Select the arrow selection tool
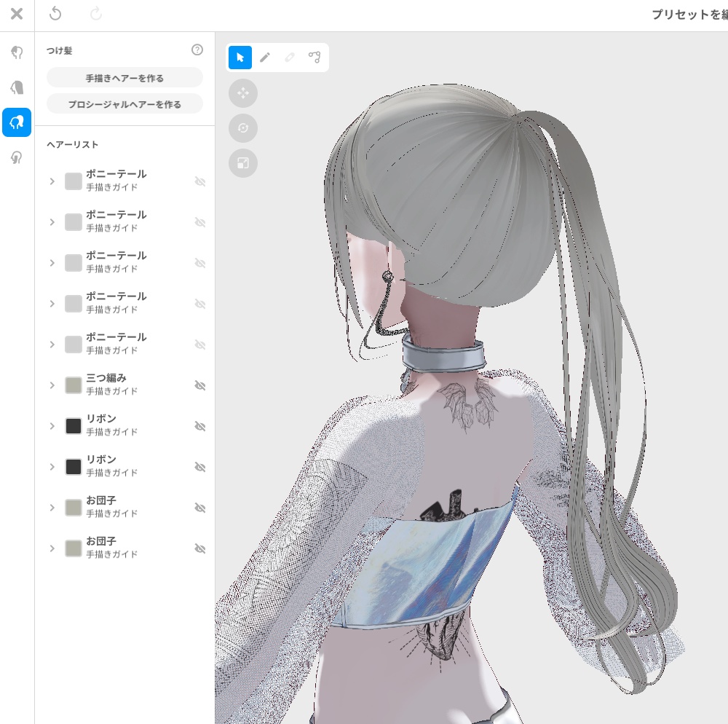This screenshot has width=728, height=724. point(240,58)
